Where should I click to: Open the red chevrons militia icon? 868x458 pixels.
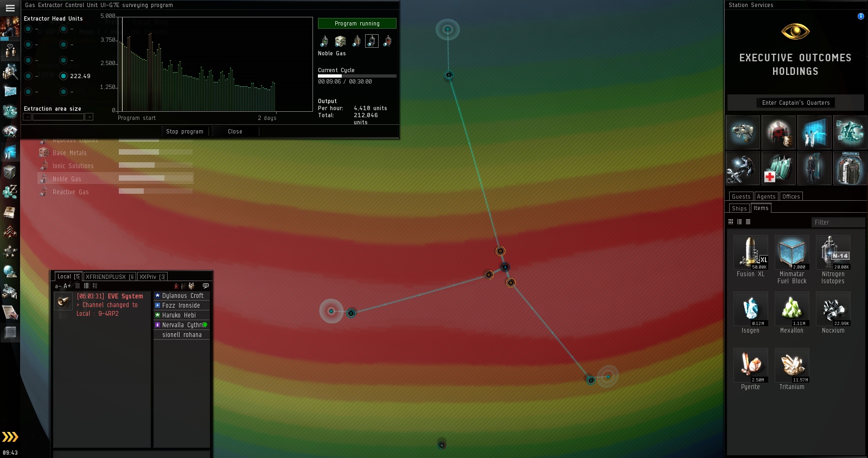point(10,232)
